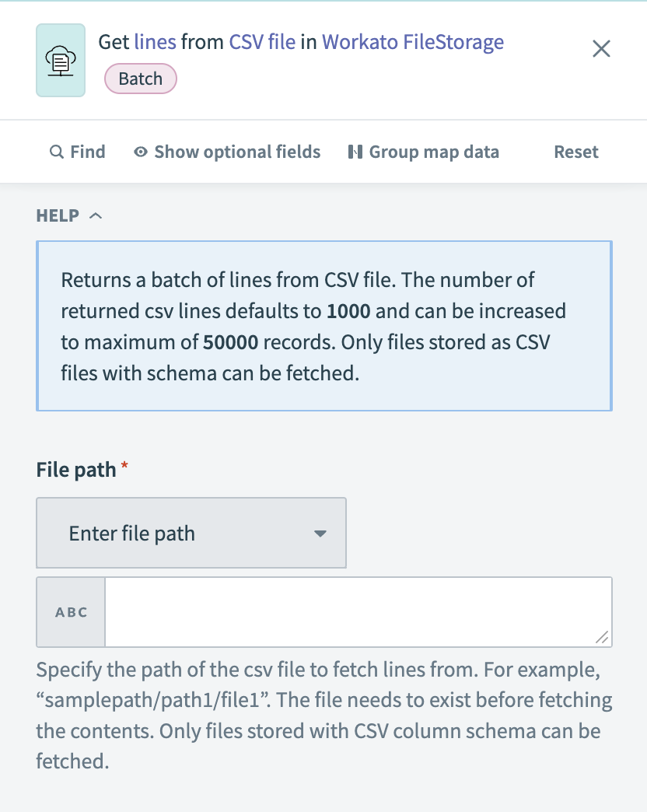This screenshot has width=647, height=812.
Task: Click inside the file path text field
Action: (x=358, y=611)
